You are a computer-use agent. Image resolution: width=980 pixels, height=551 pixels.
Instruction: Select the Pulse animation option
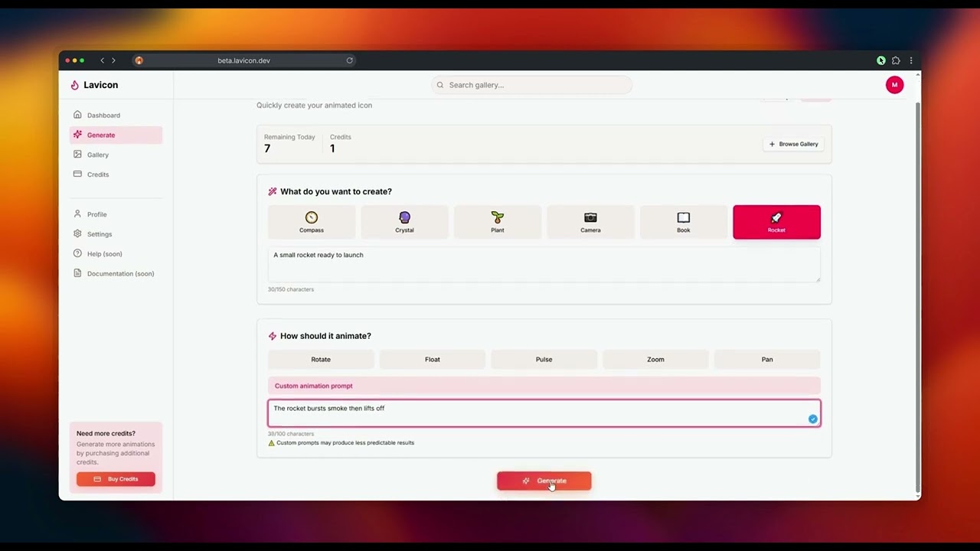coord(544,360)
